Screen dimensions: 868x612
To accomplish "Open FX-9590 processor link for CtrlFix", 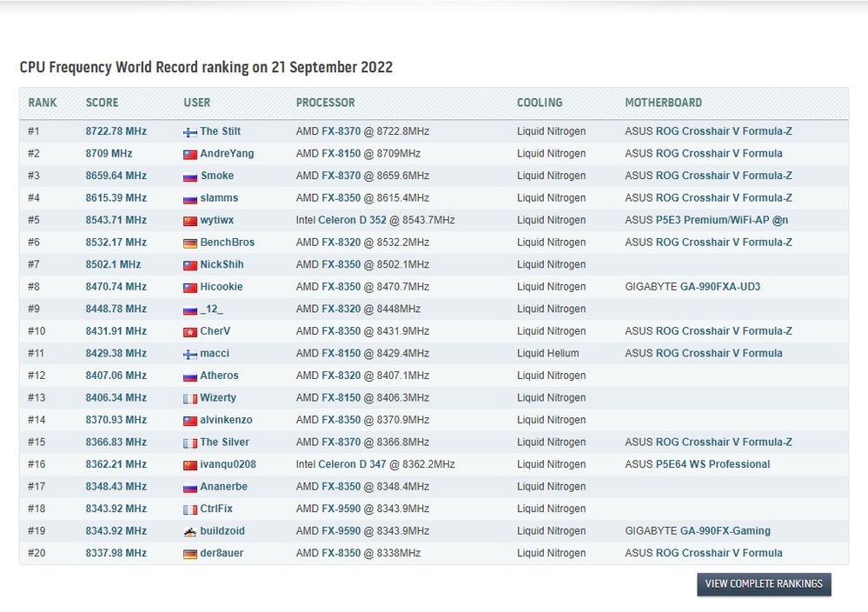I will [x=341, y=509].
